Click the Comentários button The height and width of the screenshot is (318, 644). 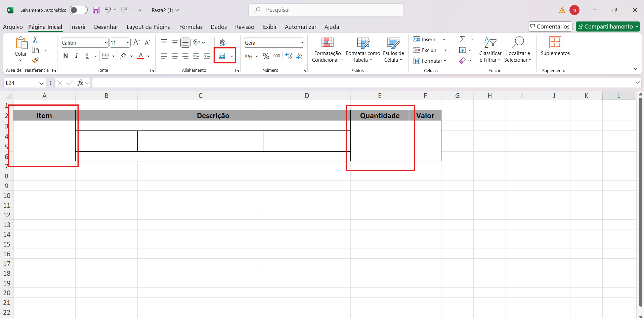(550, 26)
